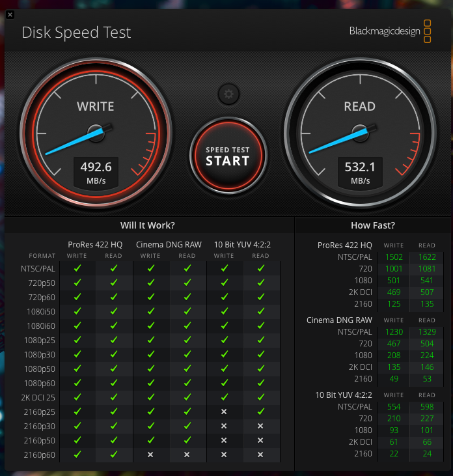Click the 2160p25 10 Bit YUV read checkmark
This screenshot has width=453, height=476.
[260, 412]
